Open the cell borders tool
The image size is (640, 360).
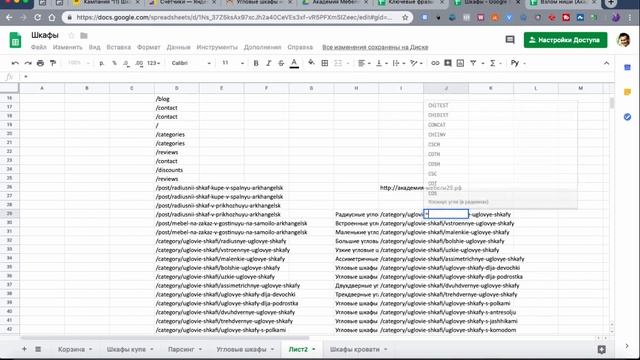pos(325,63)
